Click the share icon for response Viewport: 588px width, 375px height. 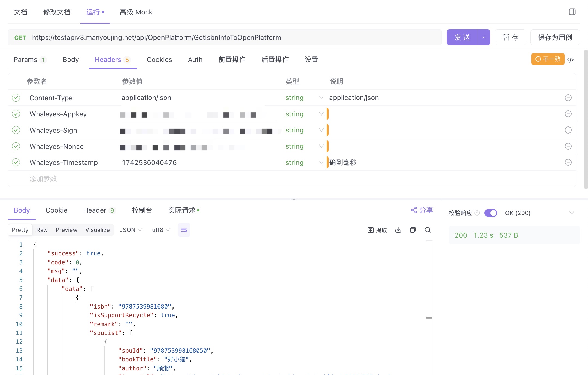pos(422,210)
